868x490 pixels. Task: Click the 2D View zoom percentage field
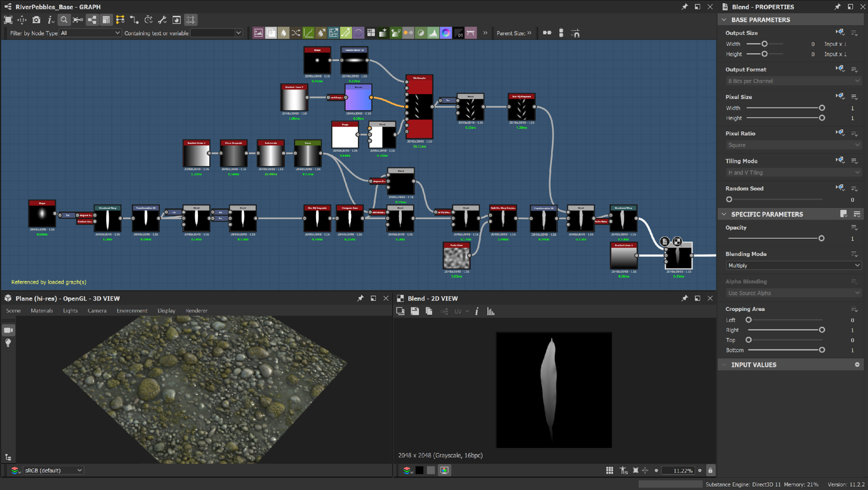click(x=678, y=470)
